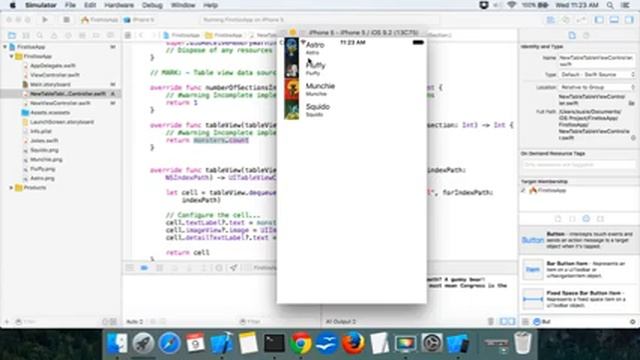Select the Standard editor button
This screenshot has width=640, height=360.
551,20
